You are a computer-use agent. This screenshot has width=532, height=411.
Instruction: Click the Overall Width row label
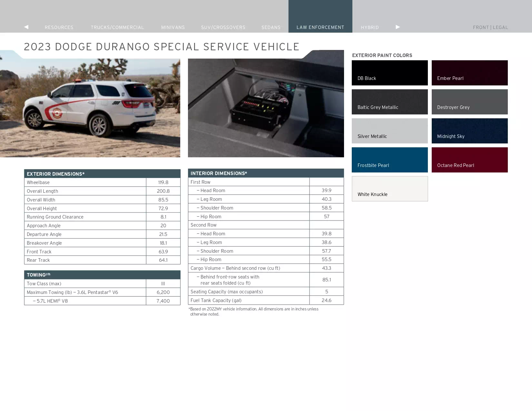pos(41,200)
